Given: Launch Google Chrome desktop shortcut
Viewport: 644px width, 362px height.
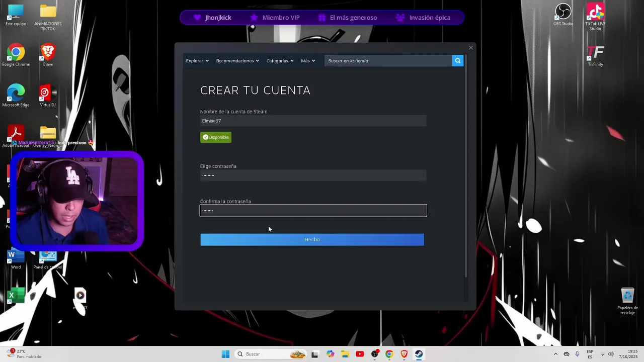Looking at the screenshot, I should (16, 55).
